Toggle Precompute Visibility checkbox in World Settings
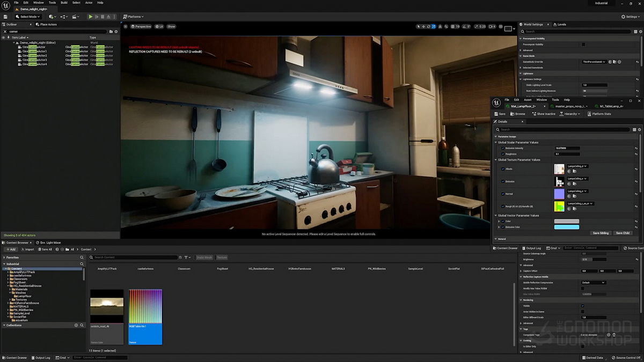The image size is (644, 362). [583, 45]
